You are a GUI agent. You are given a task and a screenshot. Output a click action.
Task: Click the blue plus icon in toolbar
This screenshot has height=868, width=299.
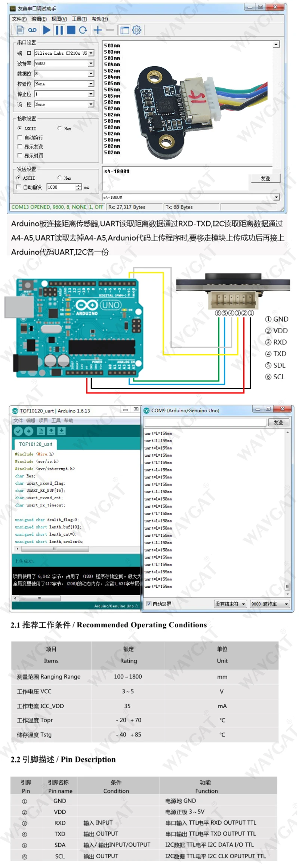[x=98, y=30]
